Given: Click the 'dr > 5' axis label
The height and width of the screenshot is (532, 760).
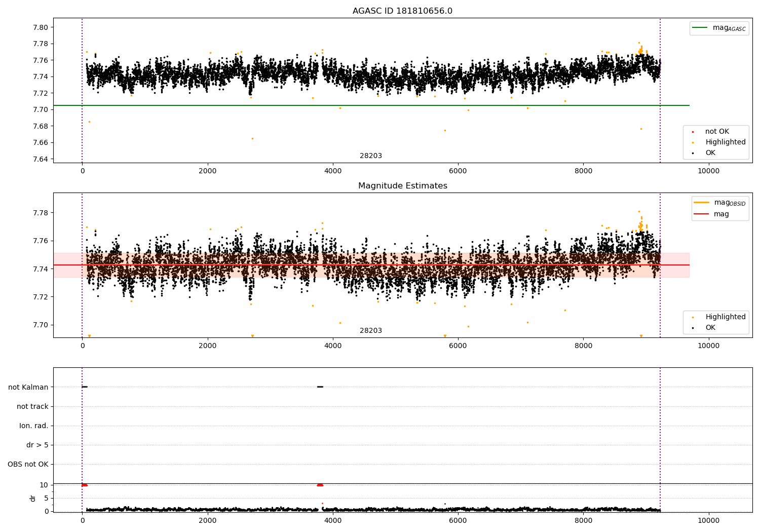Looking at the screenshot, I should click(x=37, y=445).
